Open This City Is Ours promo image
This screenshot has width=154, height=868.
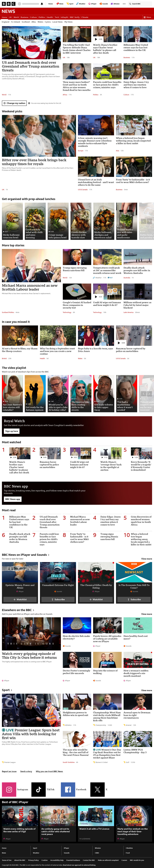[x=31, y=634]
